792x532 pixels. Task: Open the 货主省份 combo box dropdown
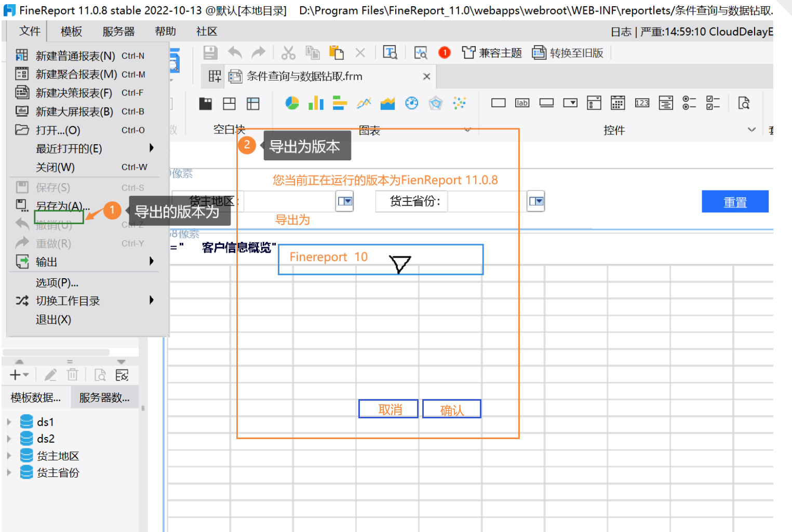point(536,201)
